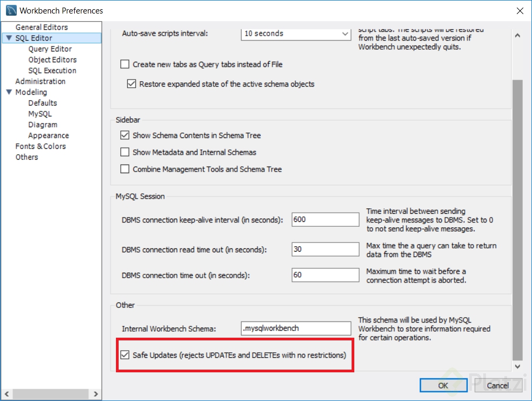Click the settings panel scroll down arrow
The width and height of the screenshot is (532, 401).
tap(517, 366)
